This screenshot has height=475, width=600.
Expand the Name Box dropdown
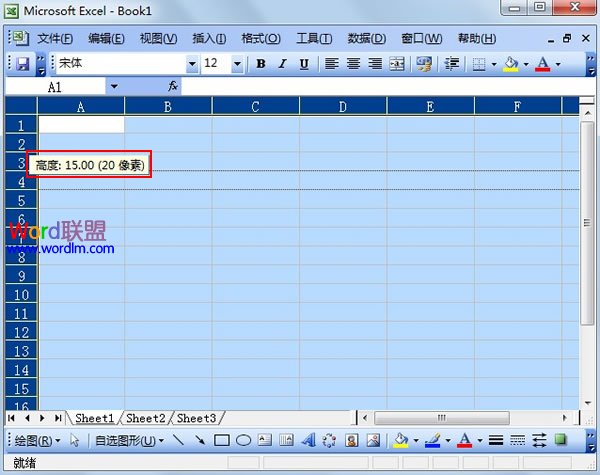(x=114, y=87)
